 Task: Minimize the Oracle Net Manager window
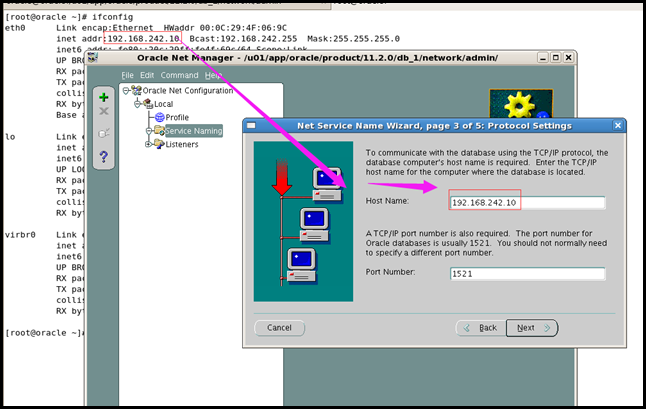coord(543,58)
